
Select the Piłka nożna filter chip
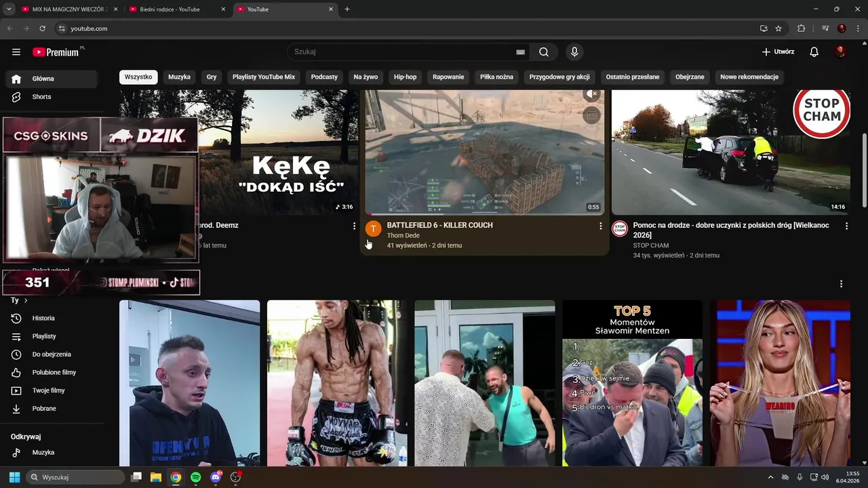tap(497, 77)
